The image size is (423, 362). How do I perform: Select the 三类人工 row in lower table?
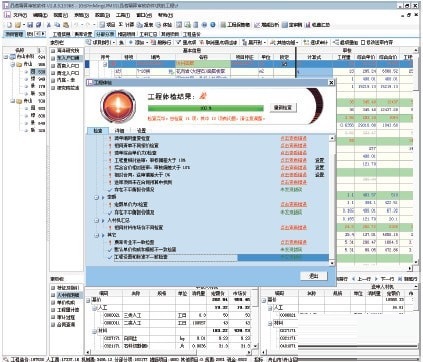(172, 315)
